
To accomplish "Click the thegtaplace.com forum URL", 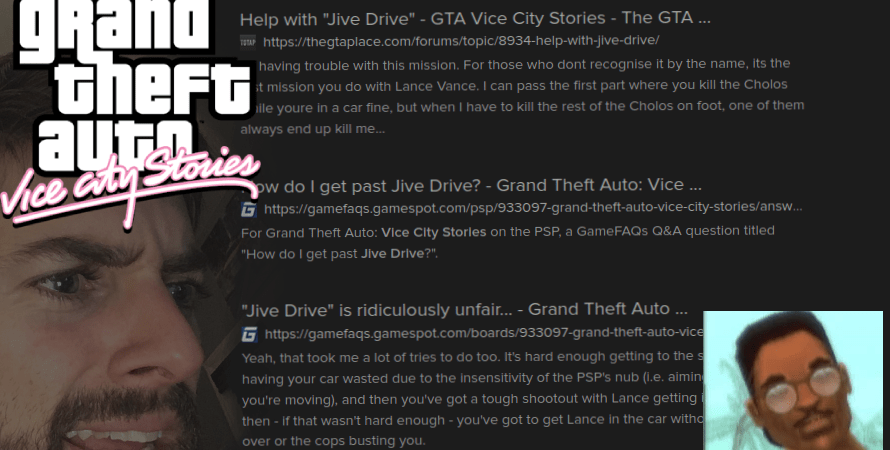I will click(461, 41).
